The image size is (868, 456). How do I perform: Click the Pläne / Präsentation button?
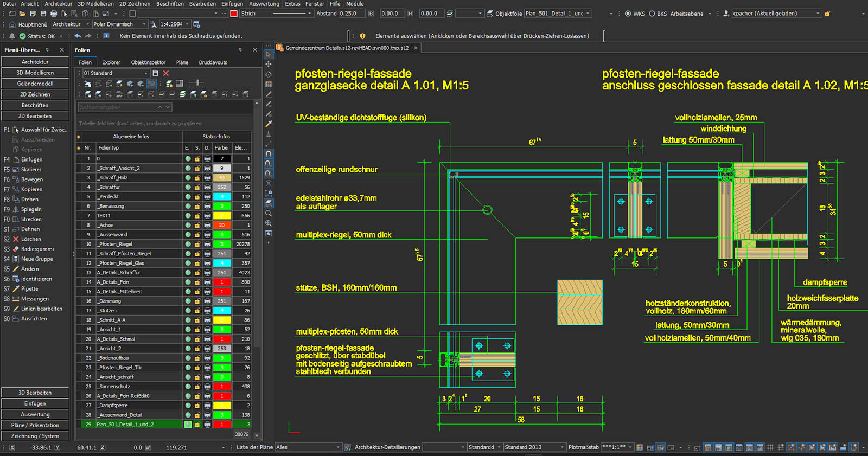click(x=35, y=425)
